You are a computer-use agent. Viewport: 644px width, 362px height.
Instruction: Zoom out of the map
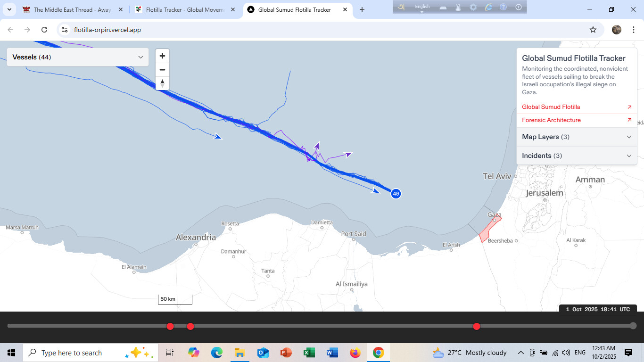coord(162,70)
